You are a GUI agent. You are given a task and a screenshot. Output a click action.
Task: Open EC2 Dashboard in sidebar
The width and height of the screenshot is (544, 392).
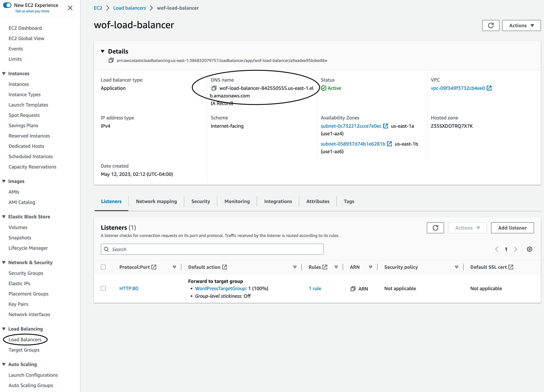click(x=25, y=28)
